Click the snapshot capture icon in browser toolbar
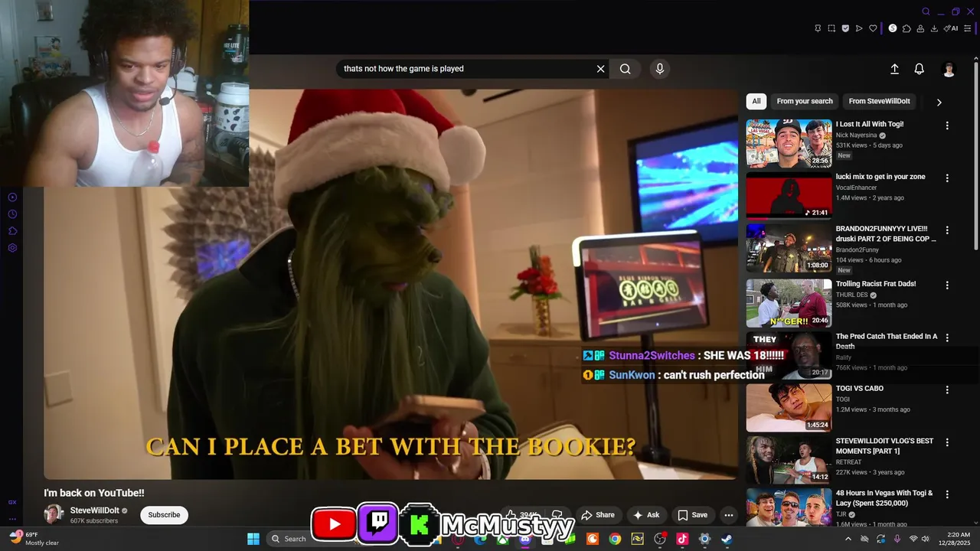Screen dimensions: 980x551 [831, 28]
